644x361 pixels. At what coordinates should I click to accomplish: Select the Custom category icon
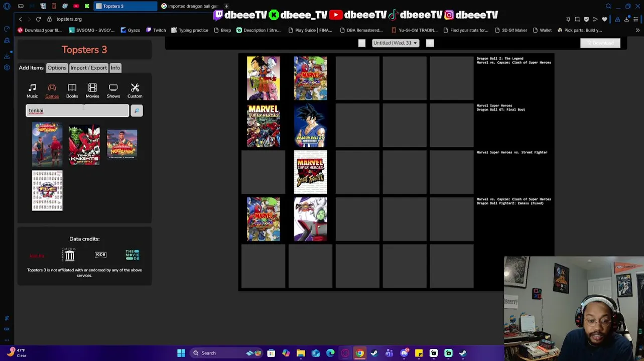[x=135, y=91]
